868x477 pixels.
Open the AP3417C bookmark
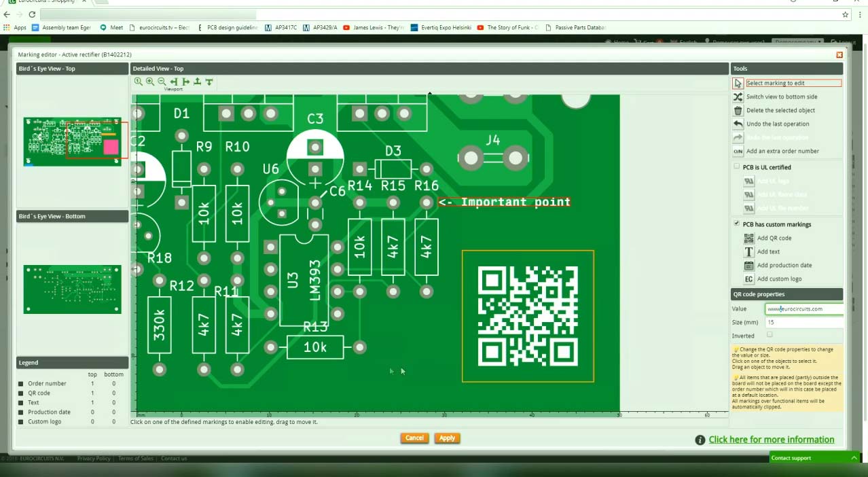tap(281, 28)
